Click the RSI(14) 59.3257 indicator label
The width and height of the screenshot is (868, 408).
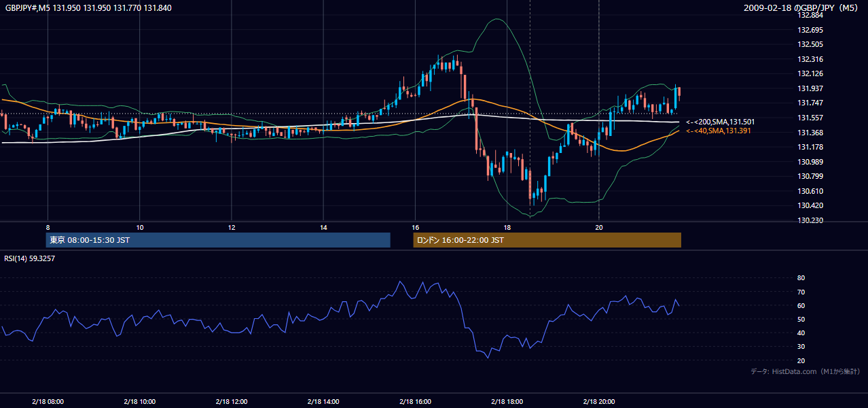[30, 258]
